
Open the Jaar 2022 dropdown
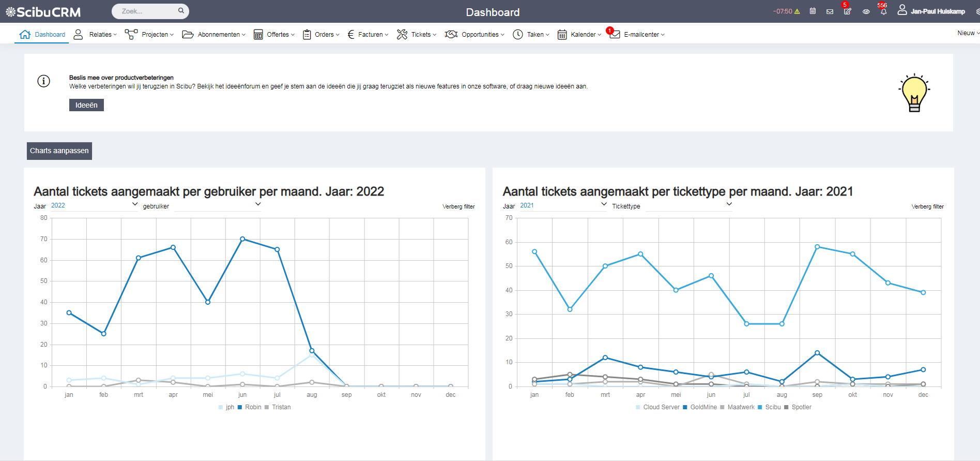[94, 205]
